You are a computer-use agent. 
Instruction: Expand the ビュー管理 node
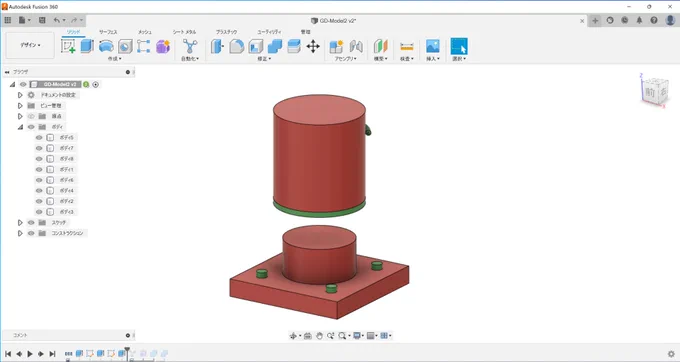pyautogui.click(x=20, y=106)
